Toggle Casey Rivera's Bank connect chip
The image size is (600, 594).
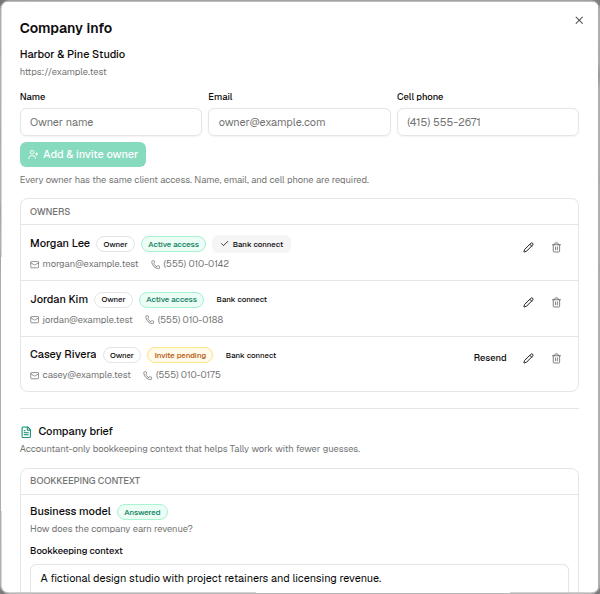pyautogui.click(x=251, y=356)
